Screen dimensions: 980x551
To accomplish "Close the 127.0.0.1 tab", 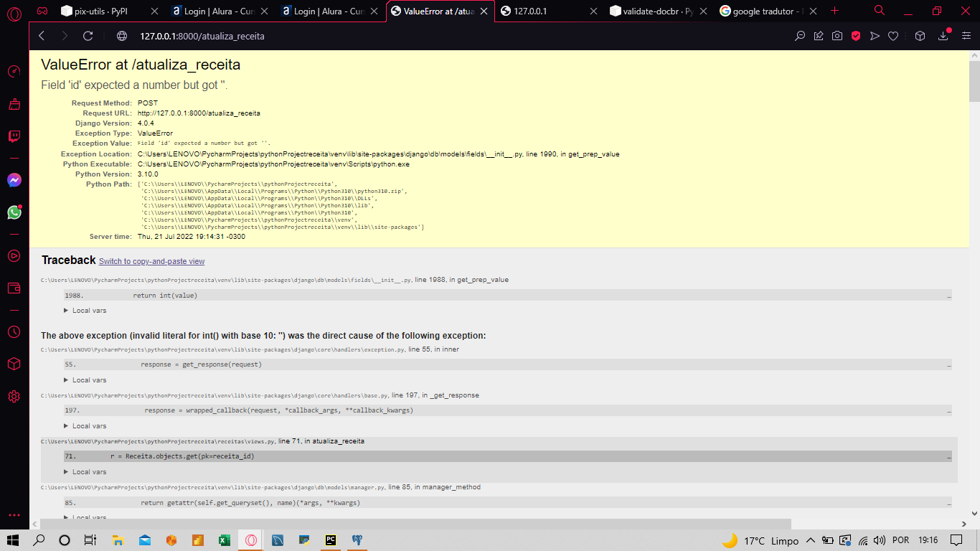I will 593,11.
